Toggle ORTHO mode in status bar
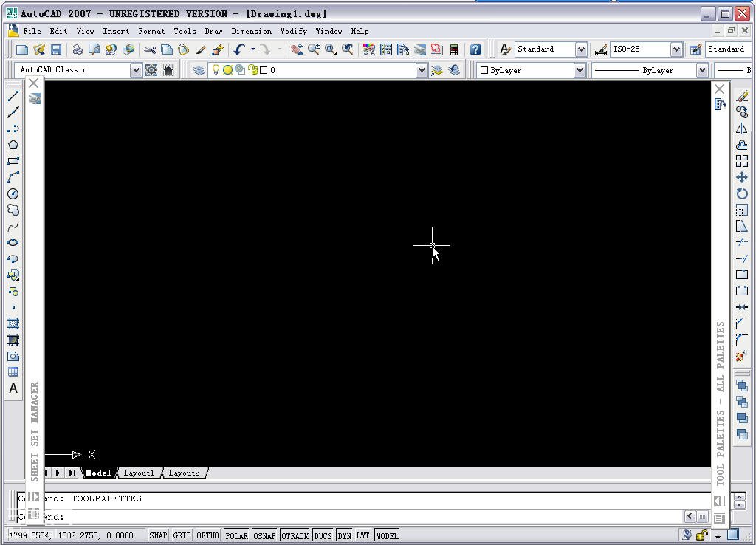Screen dimensions: 756x545 pos(207,536)
